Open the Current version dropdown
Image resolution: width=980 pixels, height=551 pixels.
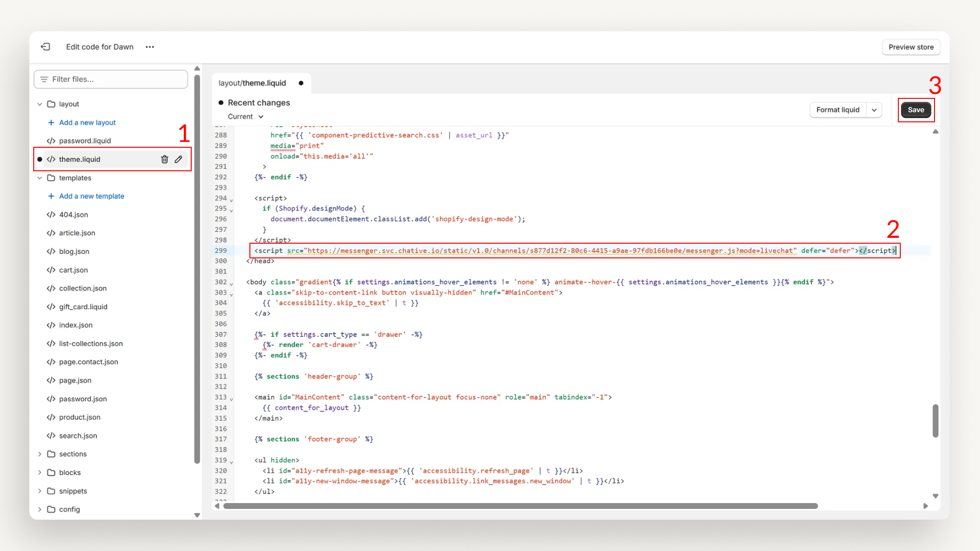coord(245,116)
